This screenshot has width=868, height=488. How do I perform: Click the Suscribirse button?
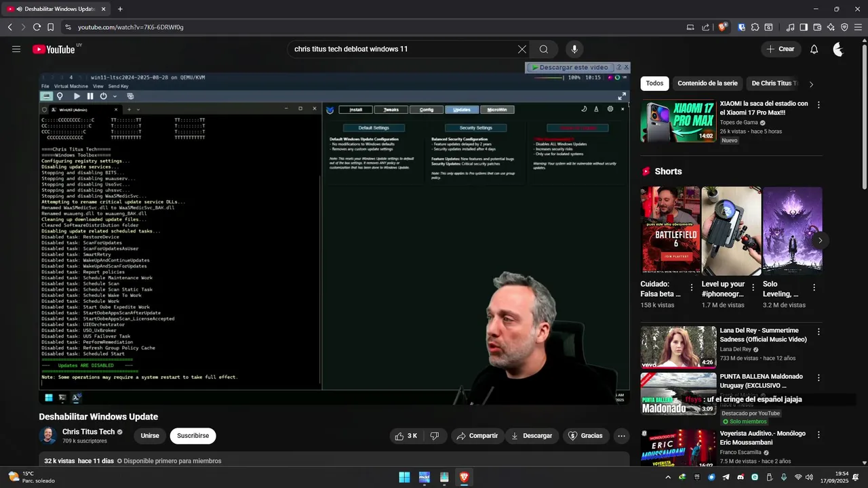193,436
